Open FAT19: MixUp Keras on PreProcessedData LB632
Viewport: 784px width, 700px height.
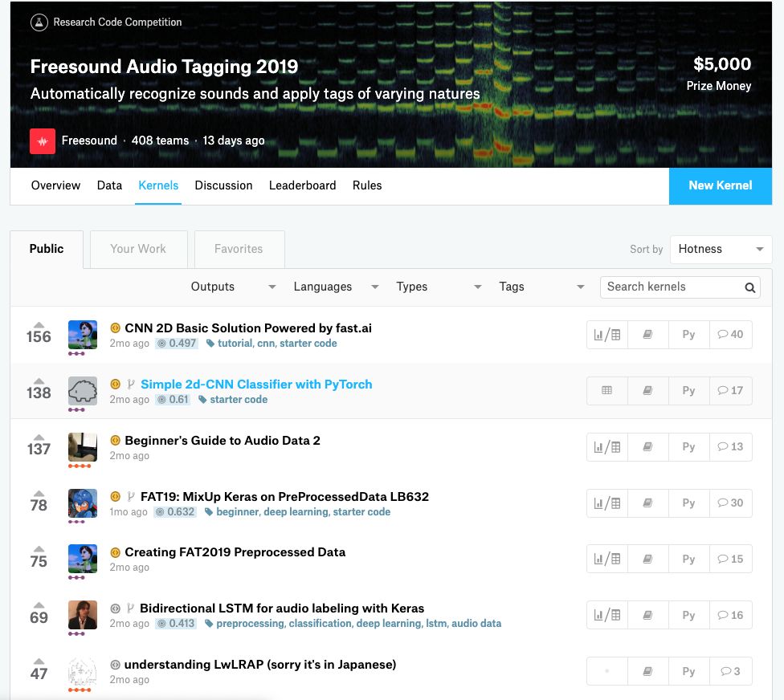tap(284, 497)
